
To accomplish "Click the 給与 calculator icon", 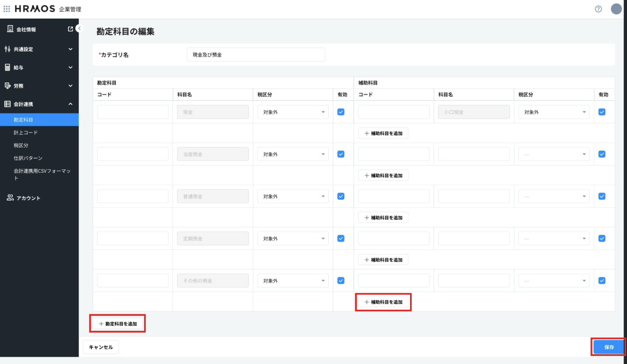I will 8,68.
